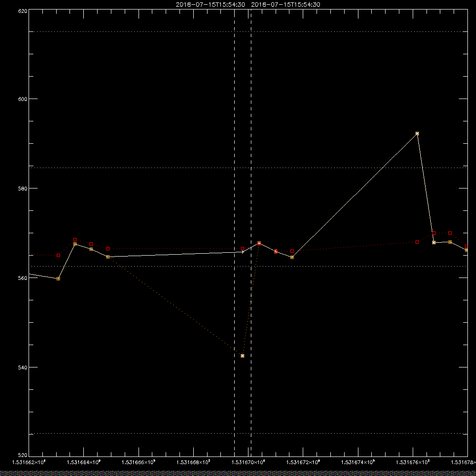Click the x-axis label 1.531676×10⁹
Viewport: 476px width, 476px height.
click(x=413, y=462)
